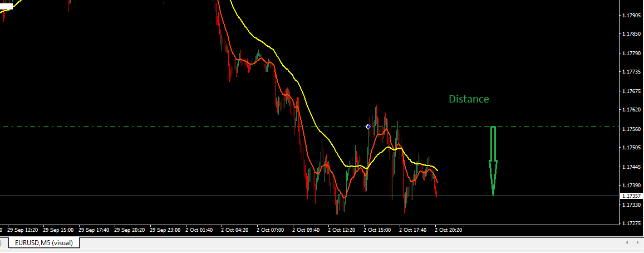Image resolution: width=644 pixels, height=253 pixels.
Task: Click the 2 Oct 04:20 time label
Action: 235,230
